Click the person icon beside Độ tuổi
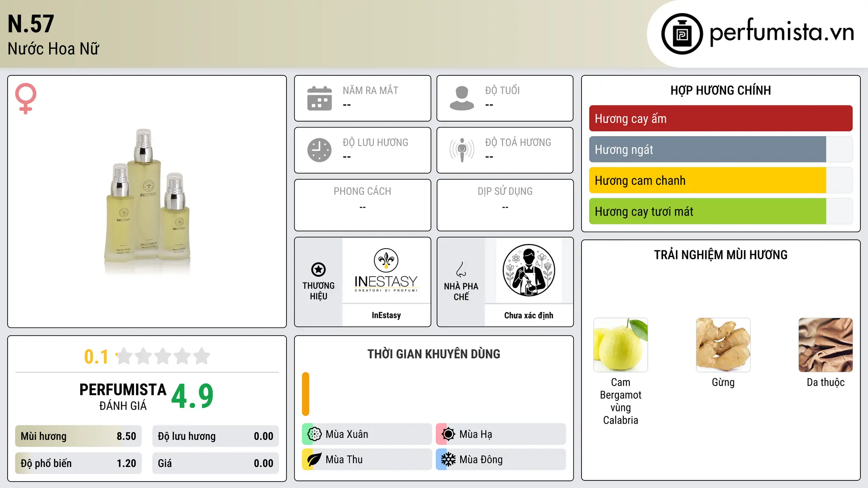 pos(462,98)
